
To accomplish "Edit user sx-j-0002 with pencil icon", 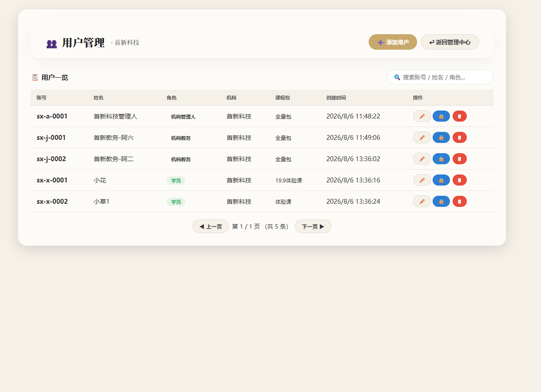I will click(x=422, y=159).
